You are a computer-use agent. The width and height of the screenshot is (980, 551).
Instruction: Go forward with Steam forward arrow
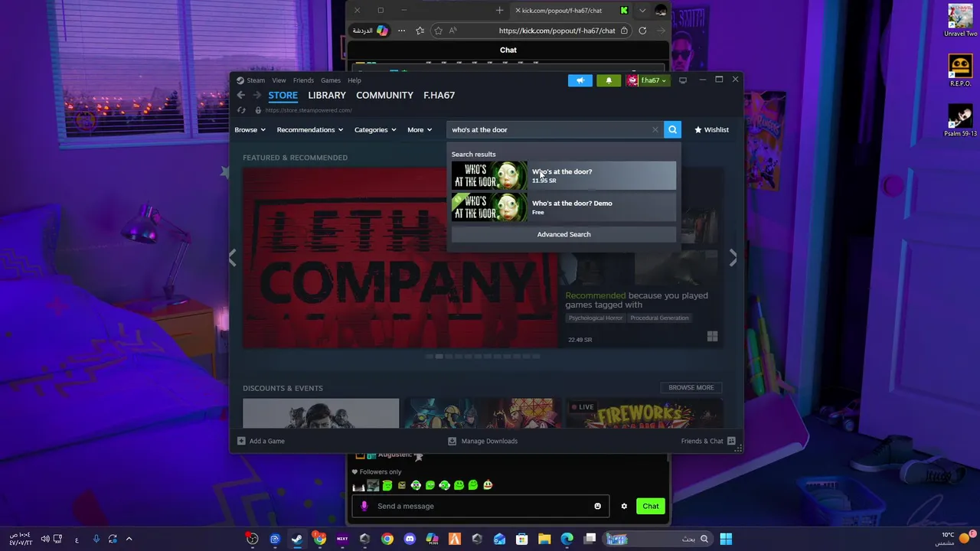257,95
